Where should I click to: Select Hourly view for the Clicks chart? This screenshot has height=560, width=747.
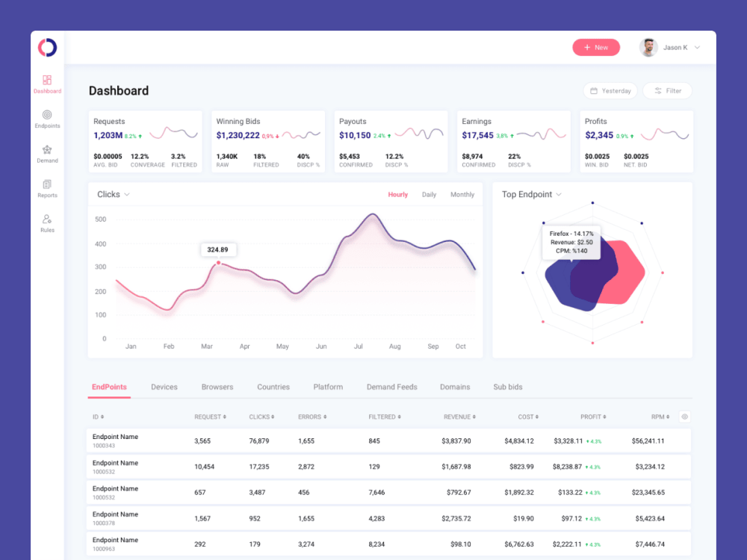(x=398, y=194)
